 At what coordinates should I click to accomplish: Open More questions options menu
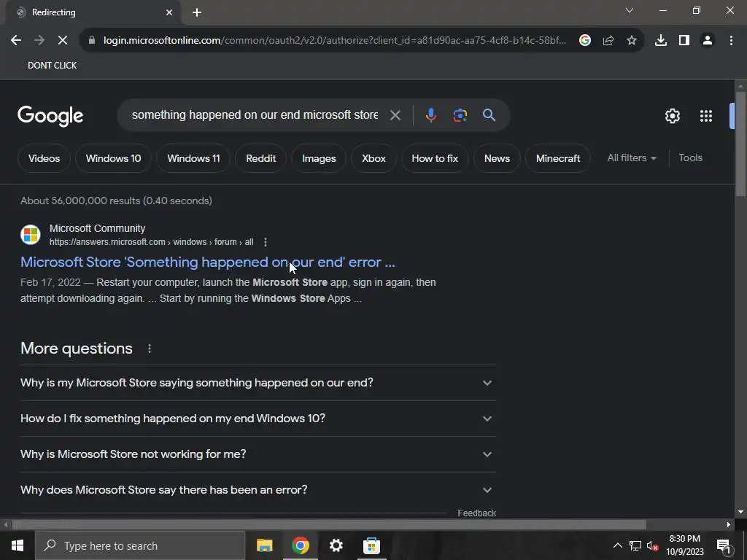coord(149,349)
